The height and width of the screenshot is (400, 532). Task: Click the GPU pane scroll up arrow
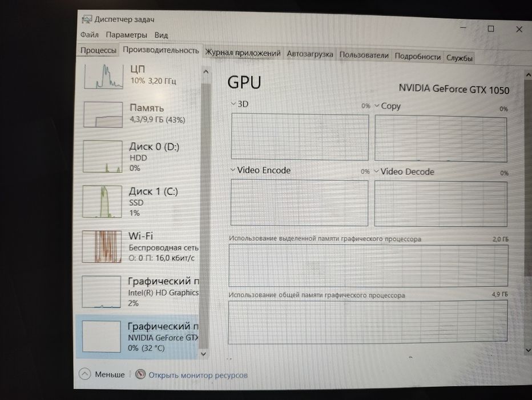[x=528, y=75]
